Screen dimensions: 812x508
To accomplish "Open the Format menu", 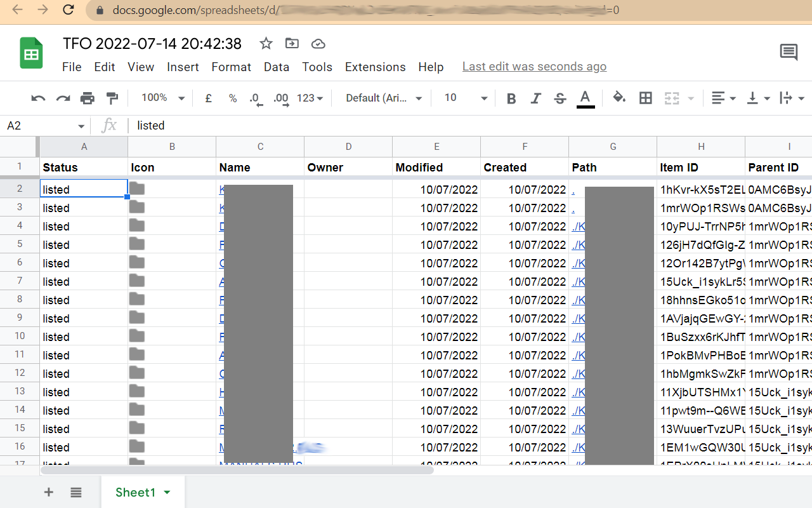I will tap(232, 67).
